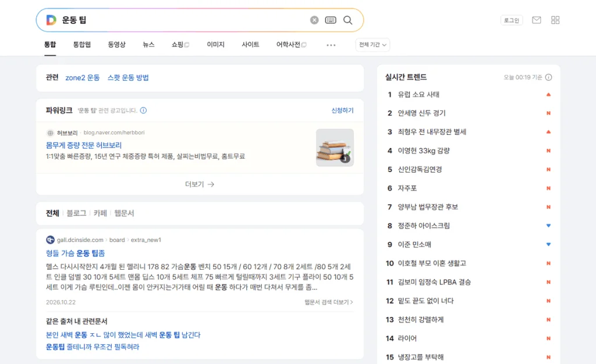Viewport: 596px width, 364px height.
Task: Click the arrow next to 더보기
Action: [x=211, y=184]
